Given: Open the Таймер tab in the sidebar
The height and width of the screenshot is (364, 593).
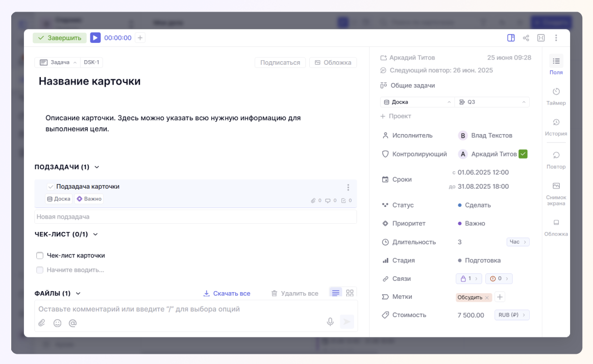Looking at the screenshot, I should (x=556, y=95).
